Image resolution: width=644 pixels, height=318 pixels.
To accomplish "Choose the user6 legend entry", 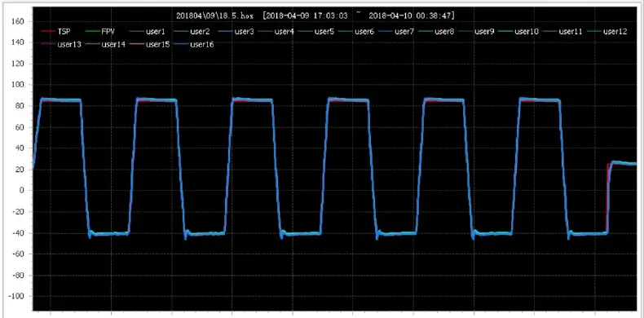I will [356, 32].
